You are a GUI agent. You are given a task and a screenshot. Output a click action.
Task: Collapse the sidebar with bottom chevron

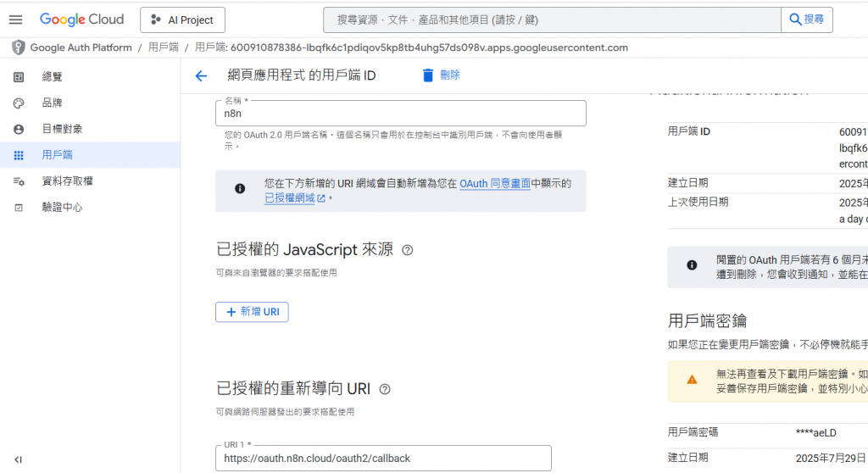19,459
